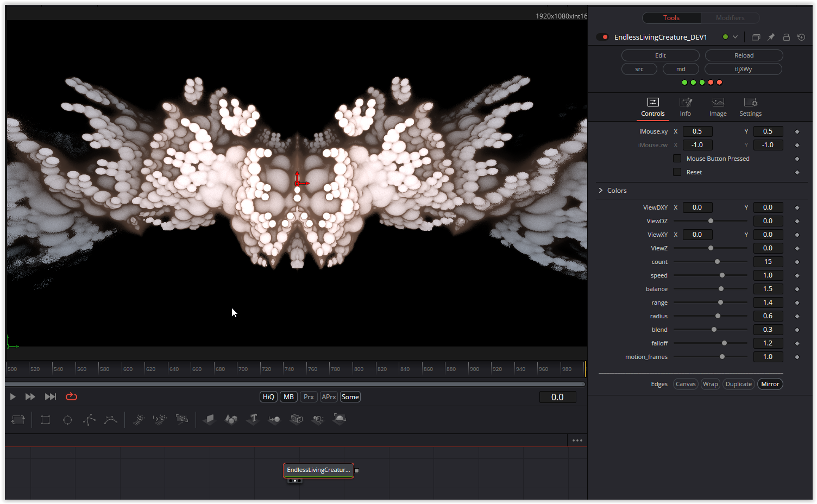The width and height of the screenshot is (817, 504).
Task: Add a Rectangle mask node
Action: click(45, 419)
